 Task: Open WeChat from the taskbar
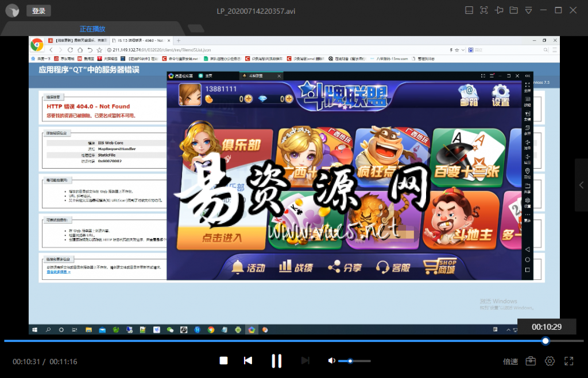point(170,330)
